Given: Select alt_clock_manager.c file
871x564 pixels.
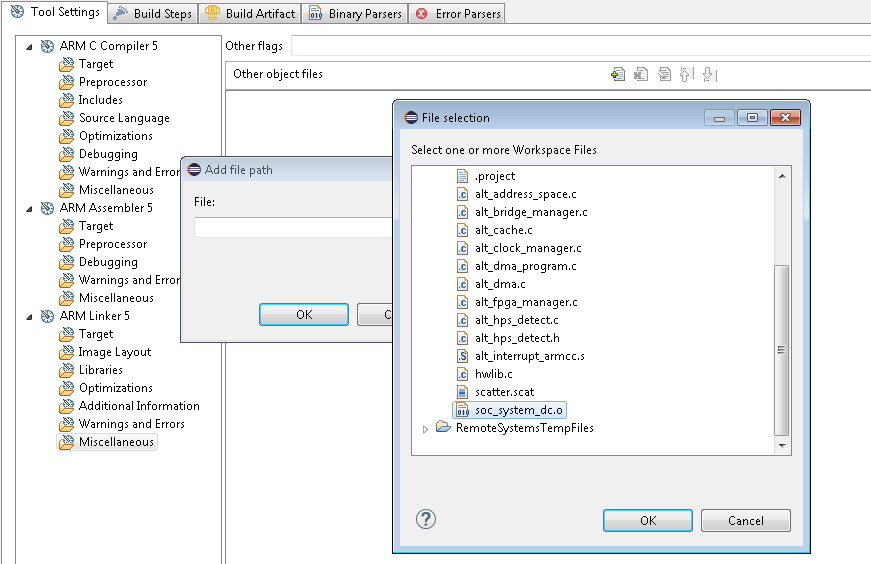Looking at the screenshot, I should [x=528, y=248].
